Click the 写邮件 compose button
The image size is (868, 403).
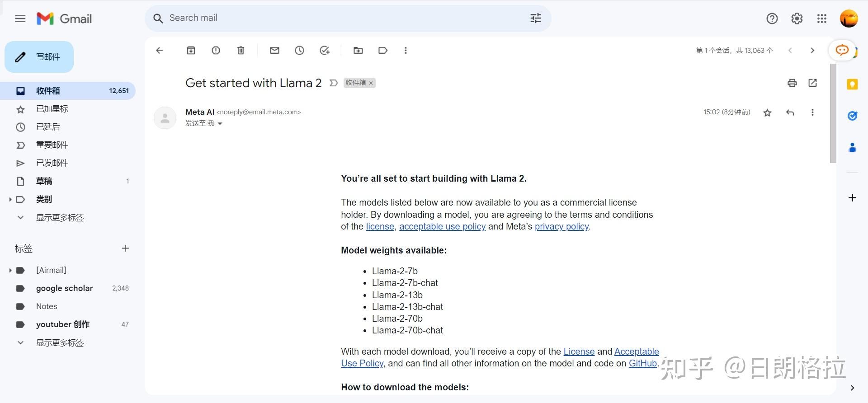point(39,57)
